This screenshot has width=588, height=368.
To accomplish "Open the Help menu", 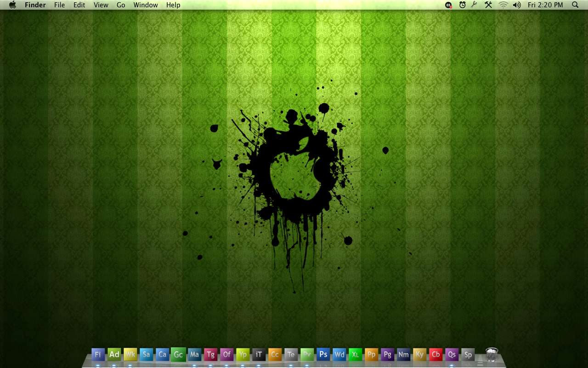I will click(173, 5).
